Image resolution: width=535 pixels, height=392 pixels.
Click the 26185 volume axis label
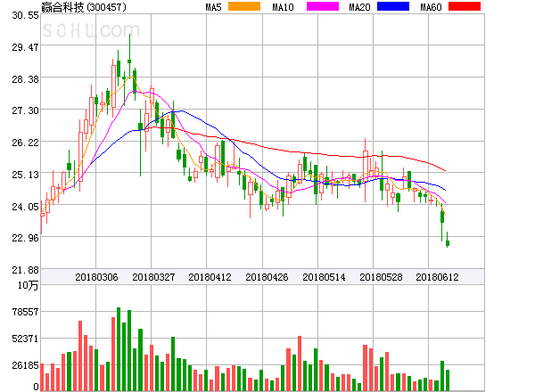[x=25, y=365]
